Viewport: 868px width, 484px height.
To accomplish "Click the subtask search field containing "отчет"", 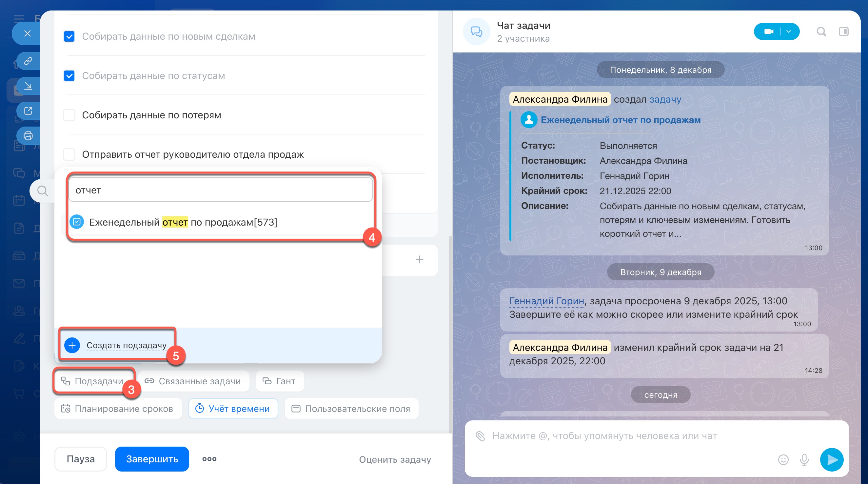I will click(220, 190).
